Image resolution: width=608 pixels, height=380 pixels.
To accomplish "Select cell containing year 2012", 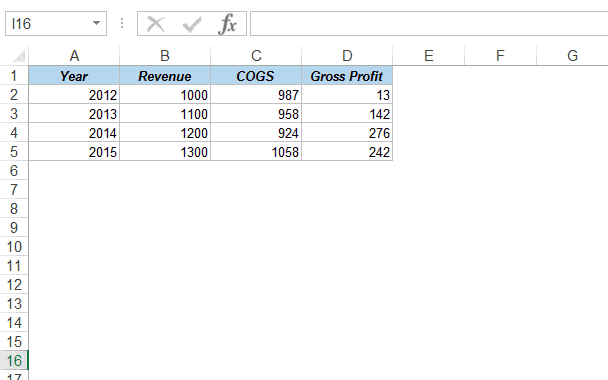I will (x=74, y=95).
